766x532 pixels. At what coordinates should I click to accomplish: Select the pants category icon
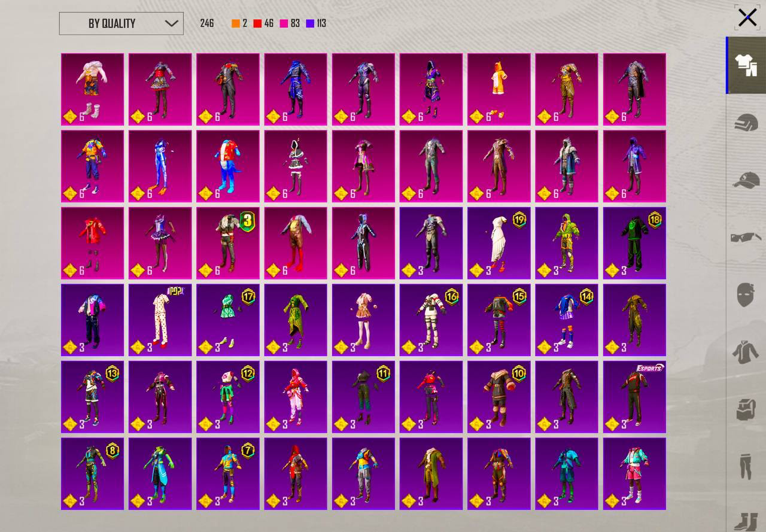click(x=746, y=467)
